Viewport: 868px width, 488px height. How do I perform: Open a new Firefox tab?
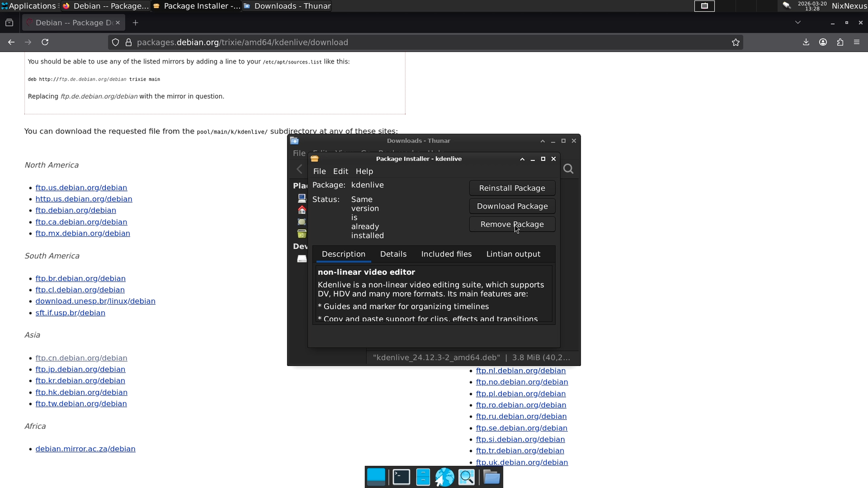point(136,23)
